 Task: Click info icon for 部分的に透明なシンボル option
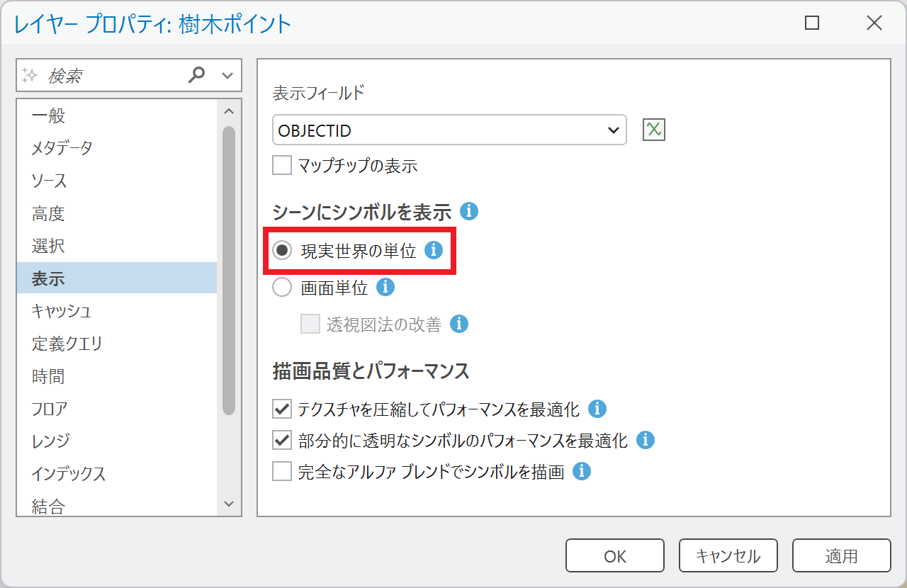pos(645,440)
